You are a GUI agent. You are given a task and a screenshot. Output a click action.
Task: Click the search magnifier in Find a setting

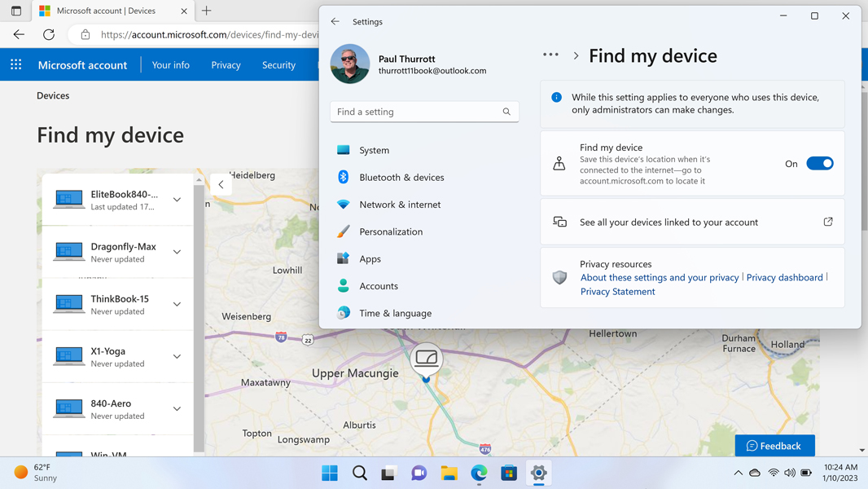[x=506, y=112]
